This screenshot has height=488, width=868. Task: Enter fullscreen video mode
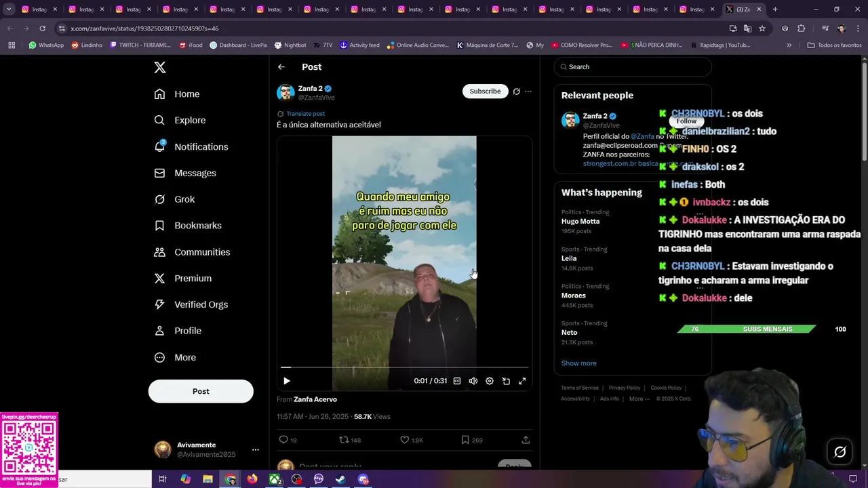(522, 381)
